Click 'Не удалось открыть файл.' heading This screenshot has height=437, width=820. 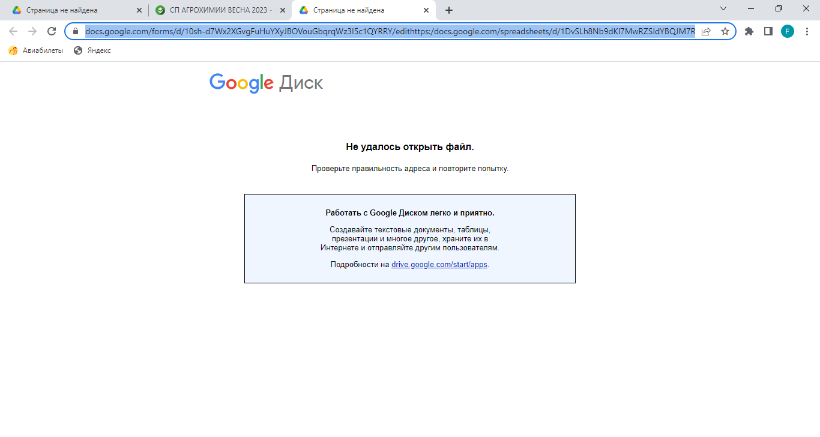click(x=409, y=147)
